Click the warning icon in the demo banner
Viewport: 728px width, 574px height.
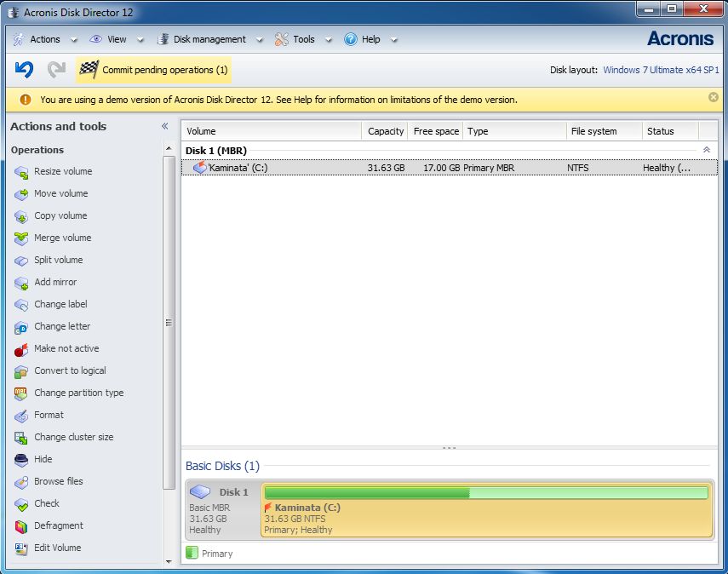pyautogui.click(x=26, y=100)
